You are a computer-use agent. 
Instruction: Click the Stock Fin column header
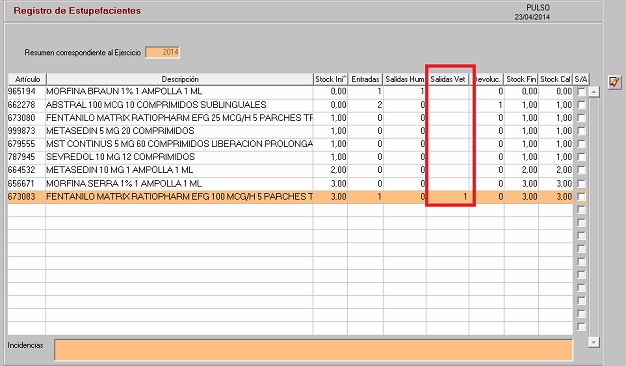(x=521, y=79)
